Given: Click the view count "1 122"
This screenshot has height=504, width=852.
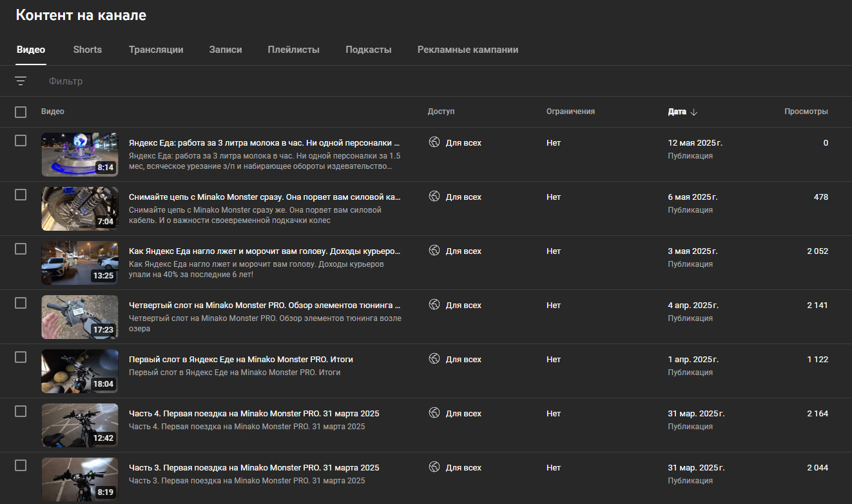Looking at the screenshot, I should point(818,360).
